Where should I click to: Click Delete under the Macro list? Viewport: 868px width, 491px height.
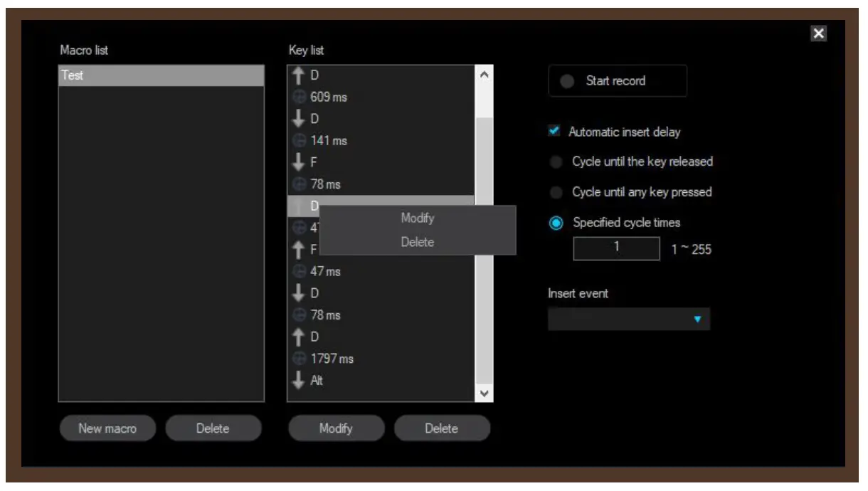[x=213, y=428]
